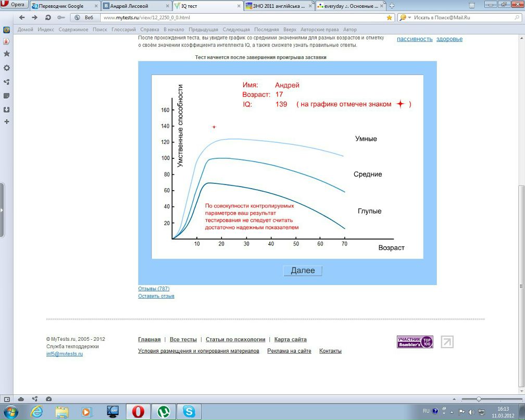
Task: Open the Отзывы (787) link
Action: (x=154, y=289)
